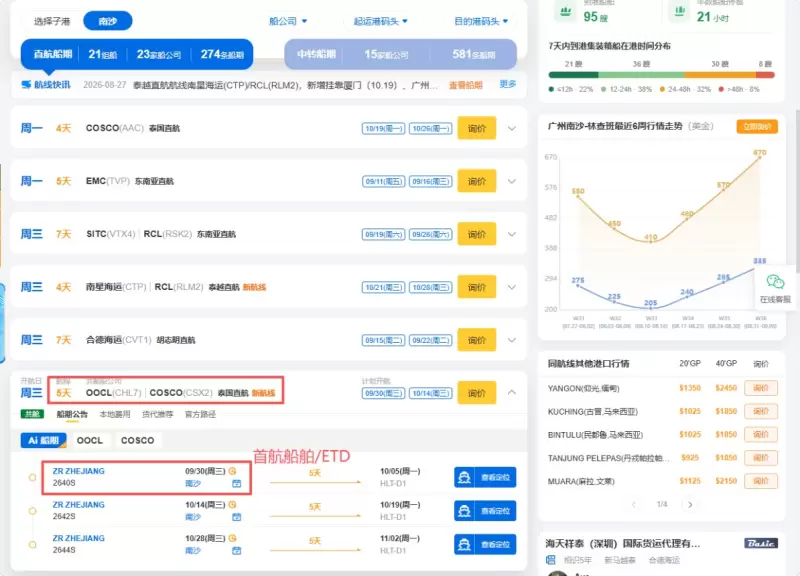Select the timeline circle for voyage 2642S
800x576 pixels.
33,511
